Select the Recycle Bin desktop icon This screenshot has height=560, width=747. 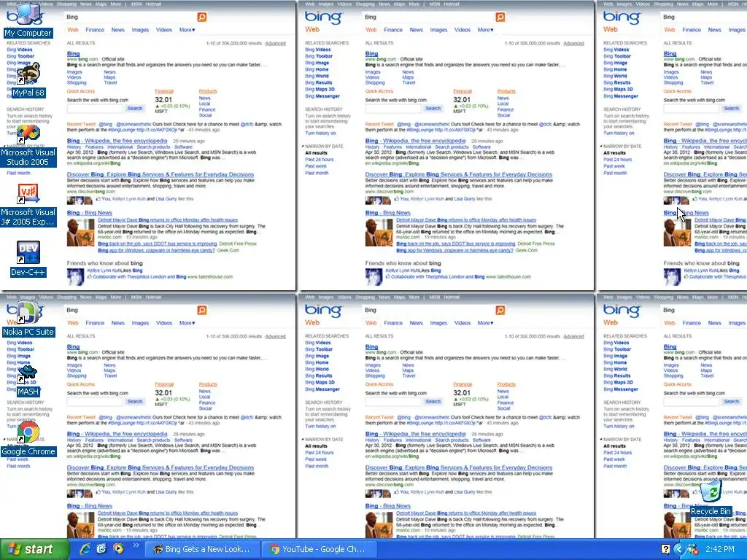[x=711, y=497]
